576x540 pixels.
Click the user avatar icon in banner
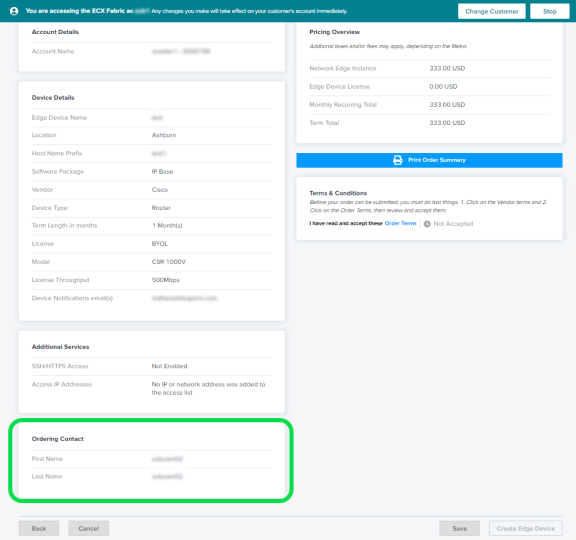pyautogui.click(x=14, y=11)
